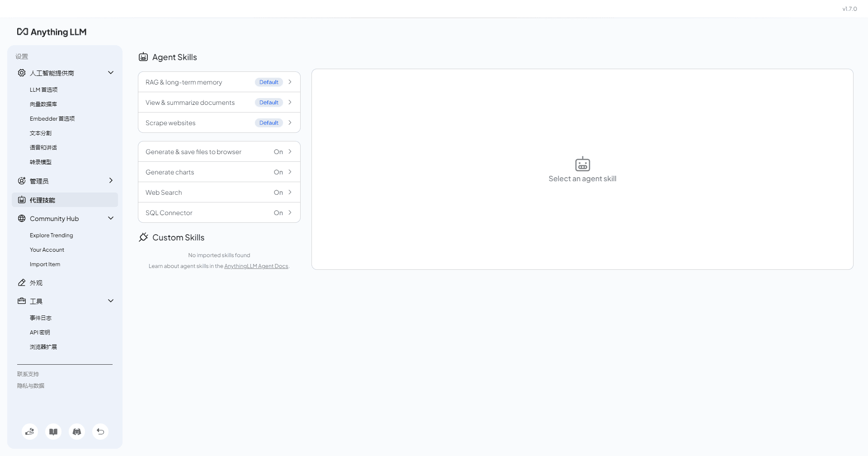Viewport: 868px width, 456px height.
Task: Open 语音和讲话 settings
Action: [x=43, y=147]
